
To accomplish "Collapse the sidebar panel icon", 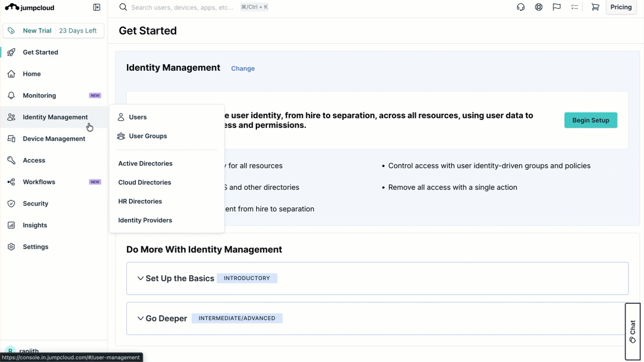I will tap(97, 7).
